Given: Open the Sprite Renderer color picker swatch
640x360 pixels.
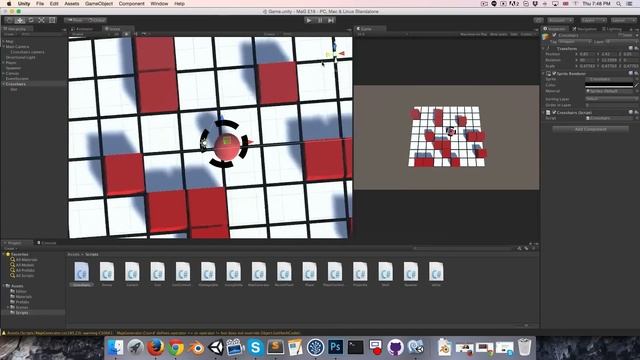Looking at the screenshot, I should point(609,85).
